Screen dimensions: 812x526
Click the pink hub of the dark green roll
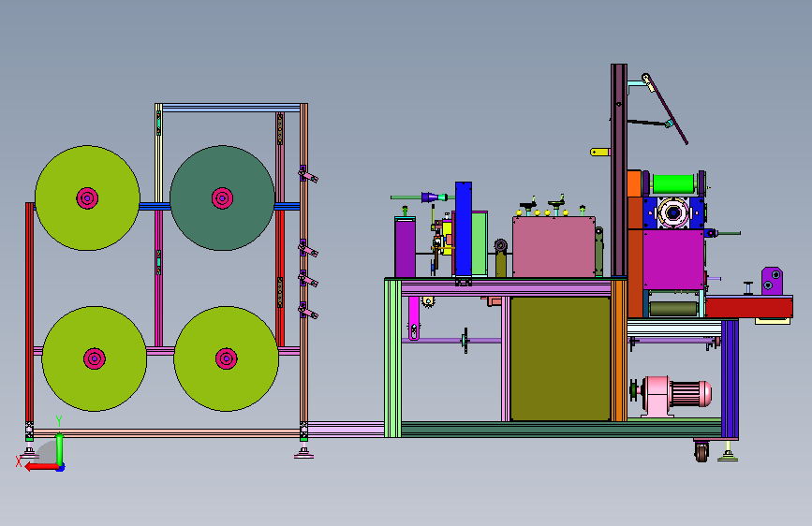click(222, 198)
